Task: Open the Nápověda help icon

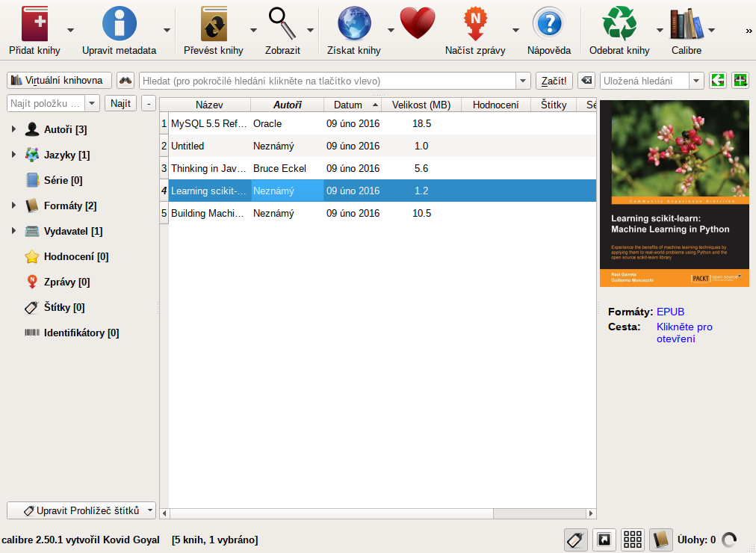Action: click(x=549, y=23)
